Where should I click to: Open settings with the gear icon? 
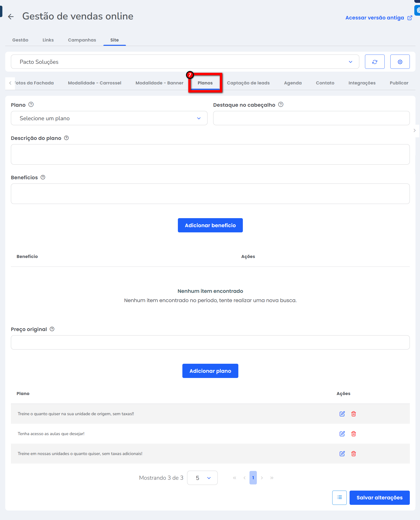400,62
